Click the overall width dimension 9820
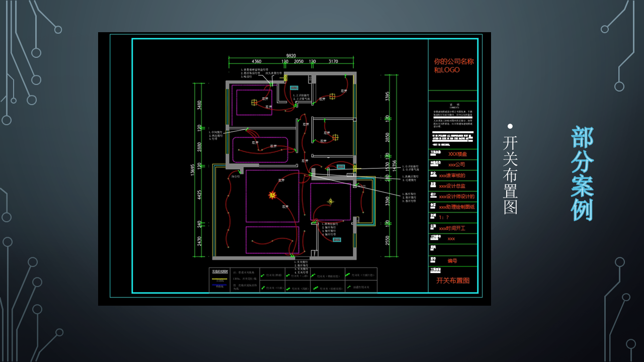Screen dimensions: 644x362 pos(291,56)
